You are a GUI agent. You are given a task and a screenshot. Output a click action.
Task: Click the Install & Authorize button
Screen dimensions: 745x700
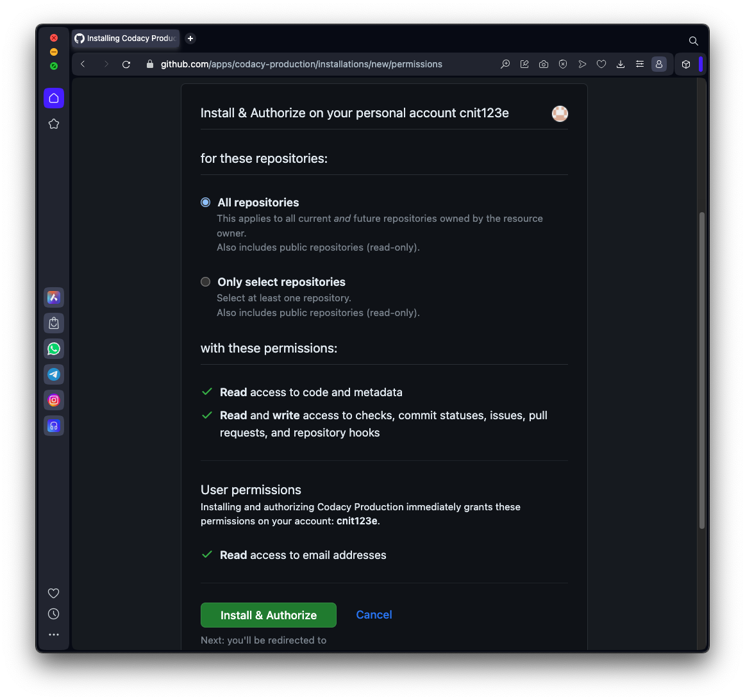coord(268,615)
